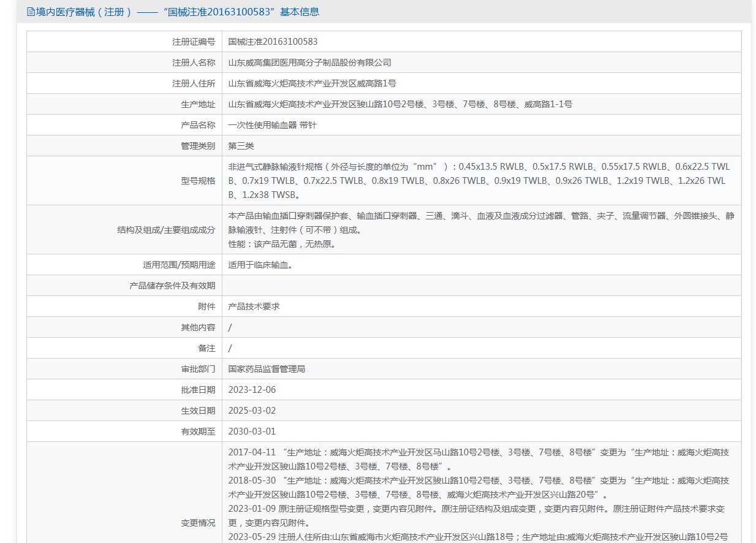Select the label cell "管理类别"

[x=124, y=146]
